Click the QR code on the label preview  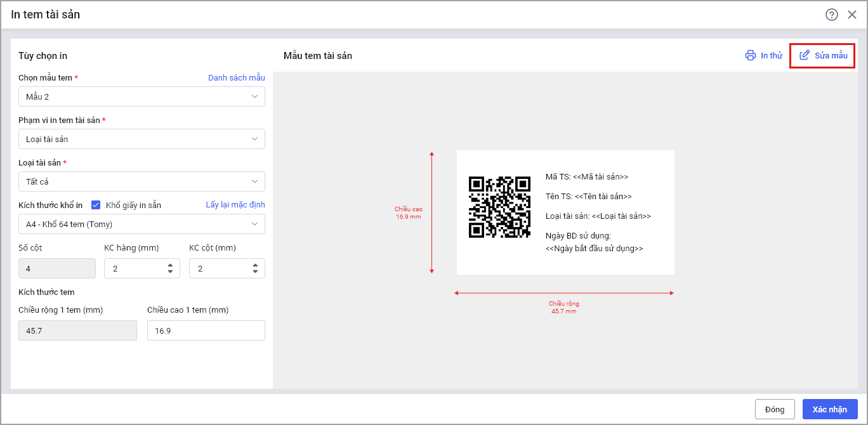pos(499,207)
